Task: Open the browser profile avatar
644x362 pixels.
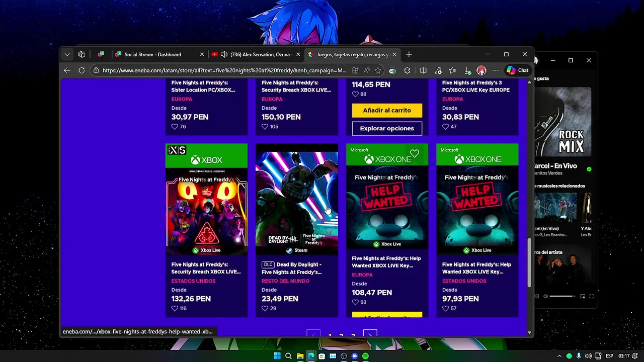Action: (481, 70)
